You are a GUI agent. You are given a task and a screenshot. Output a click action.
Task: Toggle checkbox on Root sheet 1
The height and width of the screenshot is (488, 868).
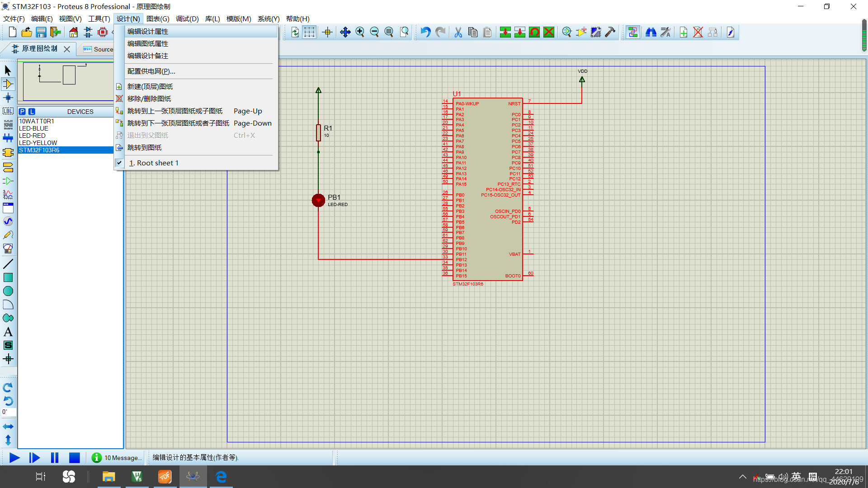click(x=118, y=163)
